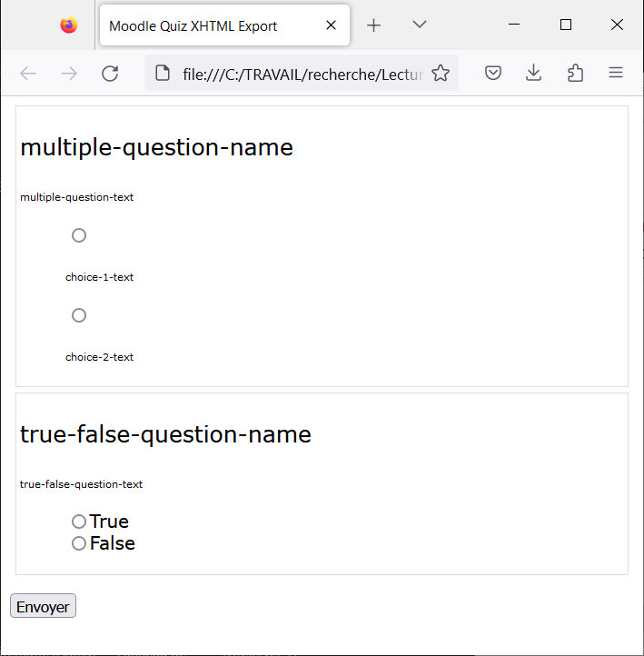The height and width of the screenshot is (656, 644).
Task: Select the radio button for choice-1-text
Action: pos(79,235)
